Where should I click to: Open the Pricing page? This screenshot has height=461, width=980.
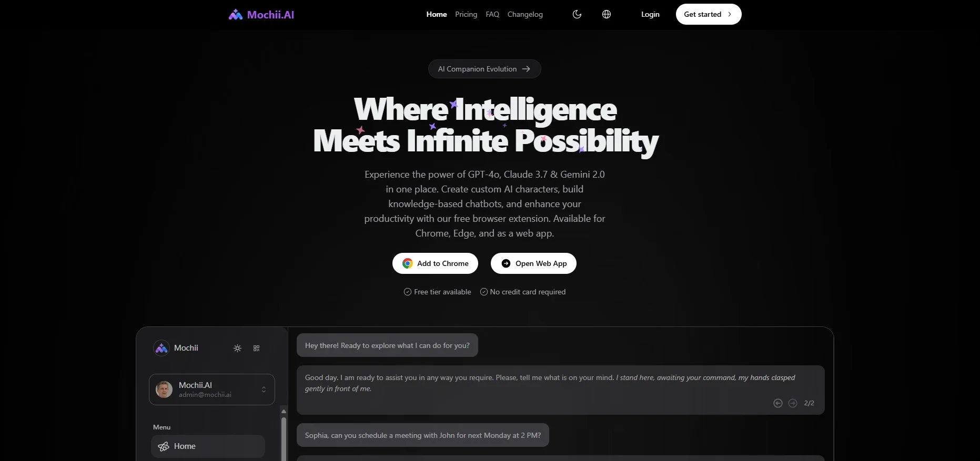(x=466, y=14)
